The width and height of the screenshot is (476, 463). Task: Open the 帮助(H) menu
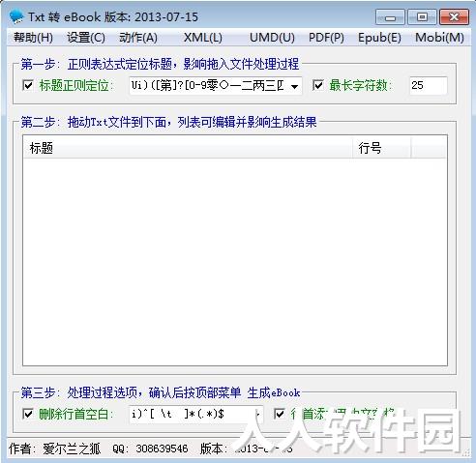click(x=33, y=38)
